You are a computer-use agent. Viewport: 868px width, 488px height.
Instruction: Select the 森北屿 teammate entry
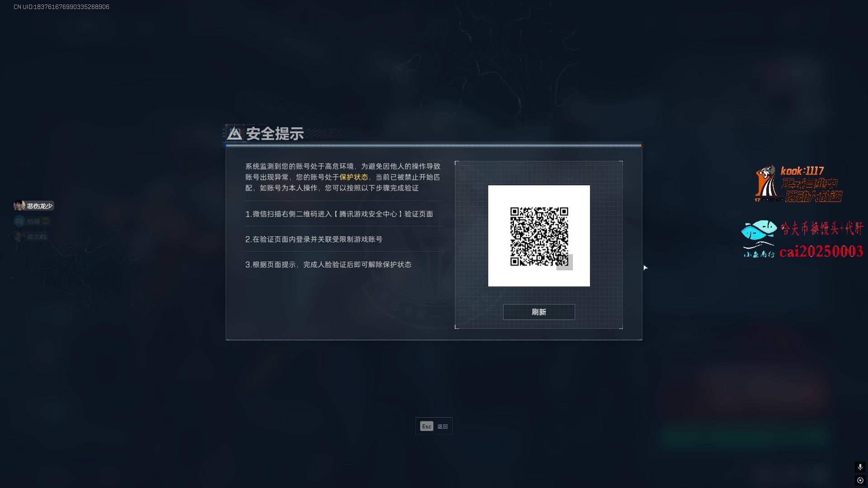[x=30, y=237]
